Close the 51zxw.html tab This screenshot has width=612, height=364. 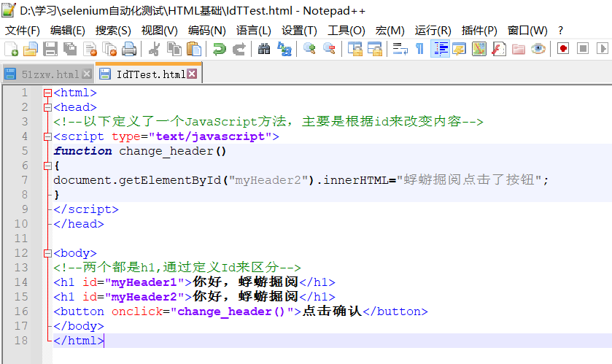coord(87,74)
